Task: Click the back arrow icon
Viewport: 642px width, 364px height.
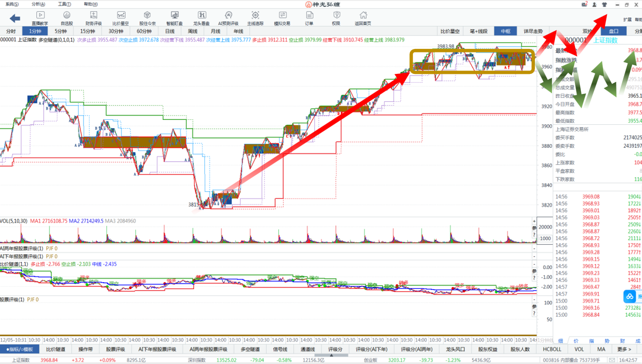Action: tap(15, 18)
